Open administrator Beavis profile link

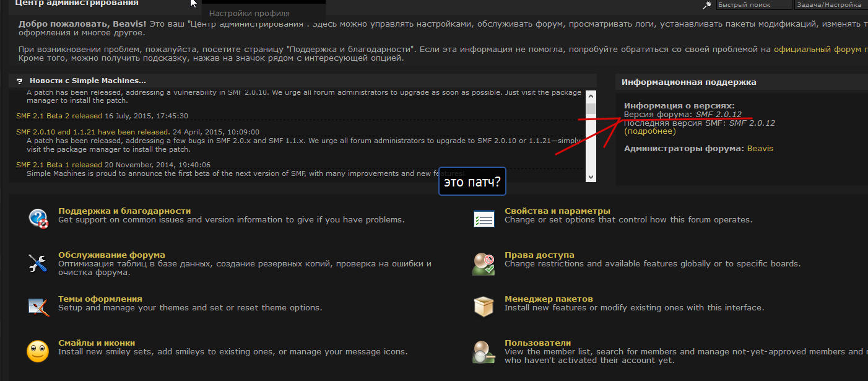click(x=760, y=149)
